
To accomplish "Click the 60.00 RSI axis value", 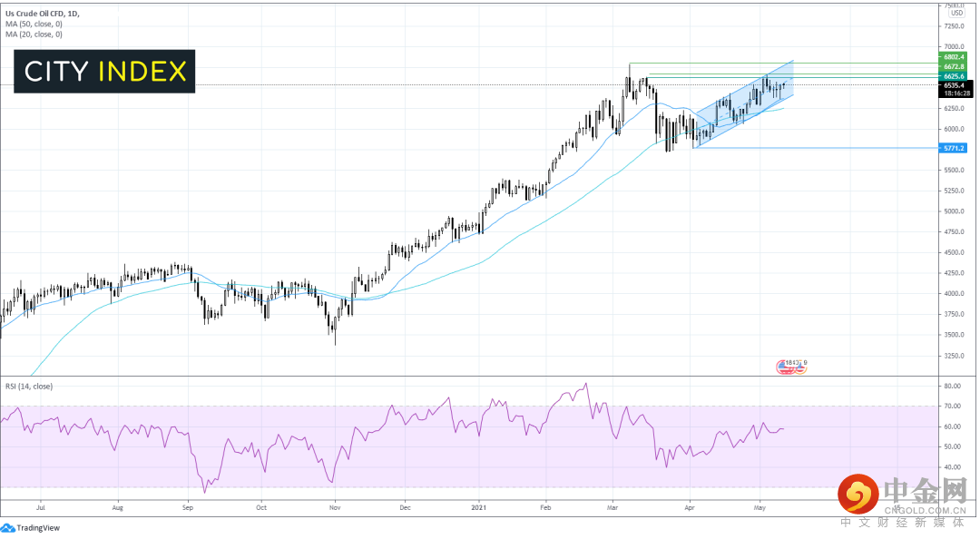I will pos(953,427).
